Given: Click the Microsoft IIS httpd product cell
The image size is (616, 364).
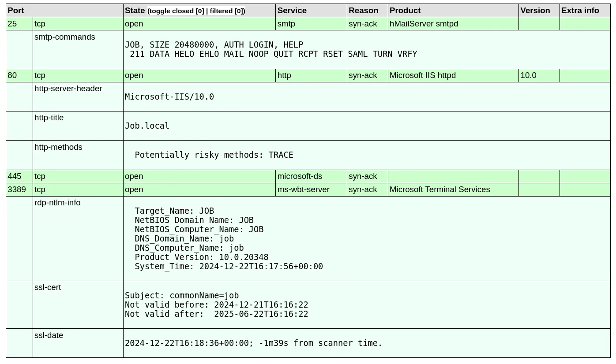Looking at the screenshot, I should point(453,75).
